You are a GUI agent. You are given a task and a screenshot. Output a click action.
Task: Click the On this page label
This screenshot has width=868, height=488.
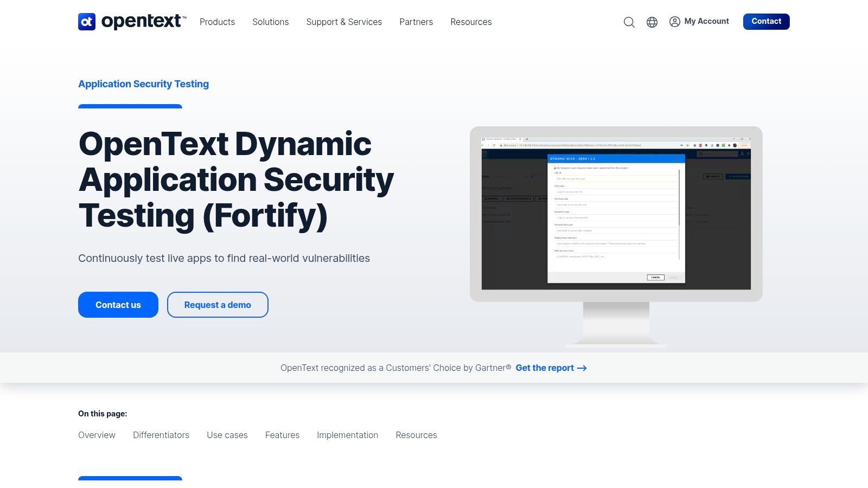pos(103,414)
